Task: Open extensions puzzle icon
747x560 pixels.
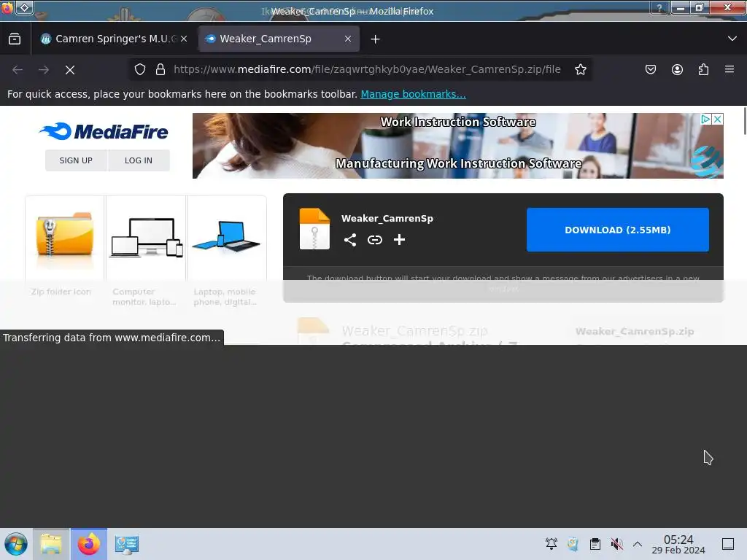Action: 703,69
